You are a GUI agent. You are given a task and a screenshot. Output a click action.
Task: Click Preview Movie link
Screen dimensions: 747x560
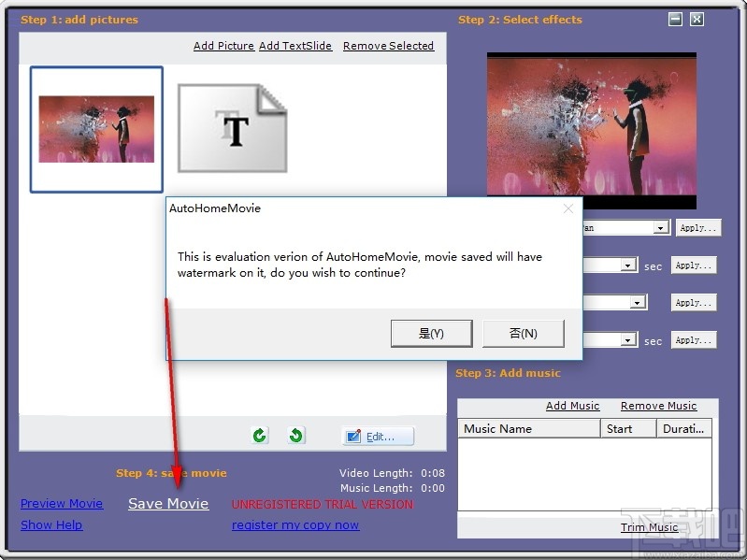(62, 503)
